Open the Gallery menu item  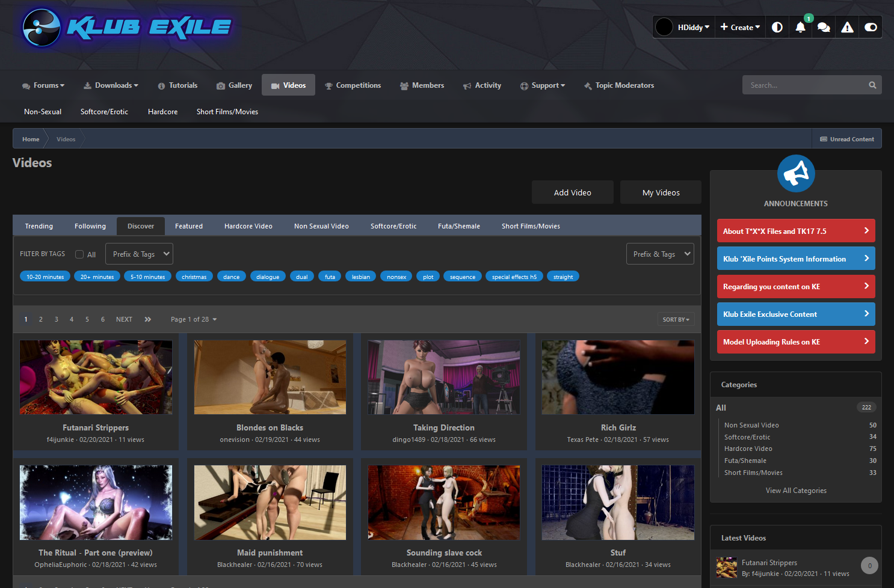(234, 85)
